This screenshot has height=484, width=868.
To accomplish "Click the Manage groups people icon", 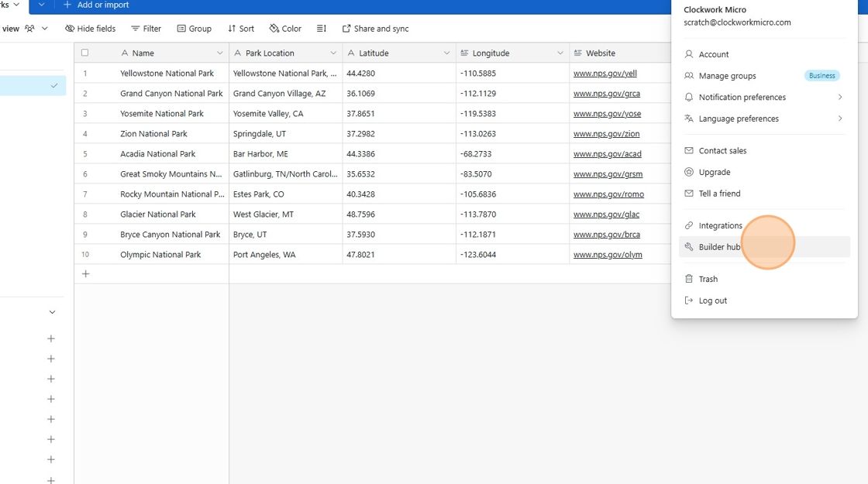I will [689, 76].
